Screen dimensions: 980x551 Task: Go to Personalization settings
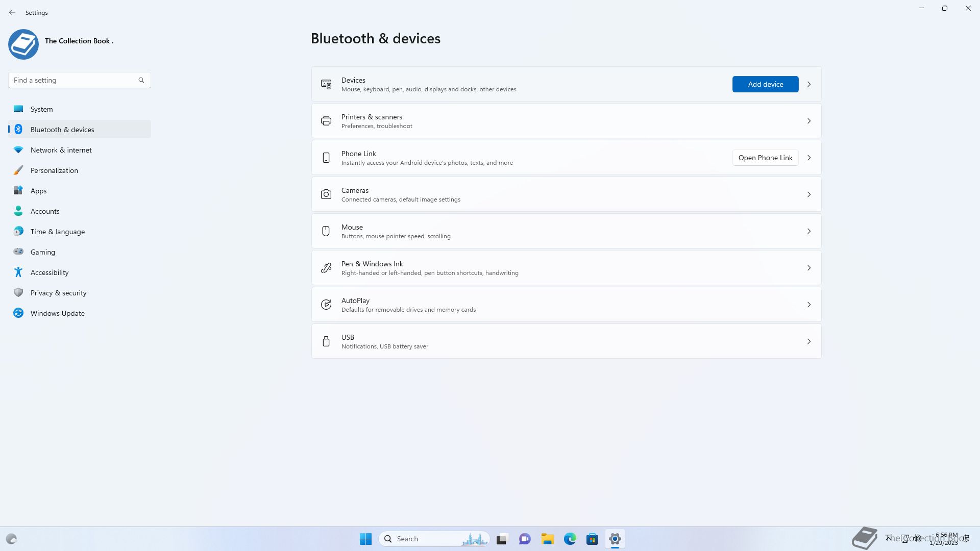tap(80, 170)
